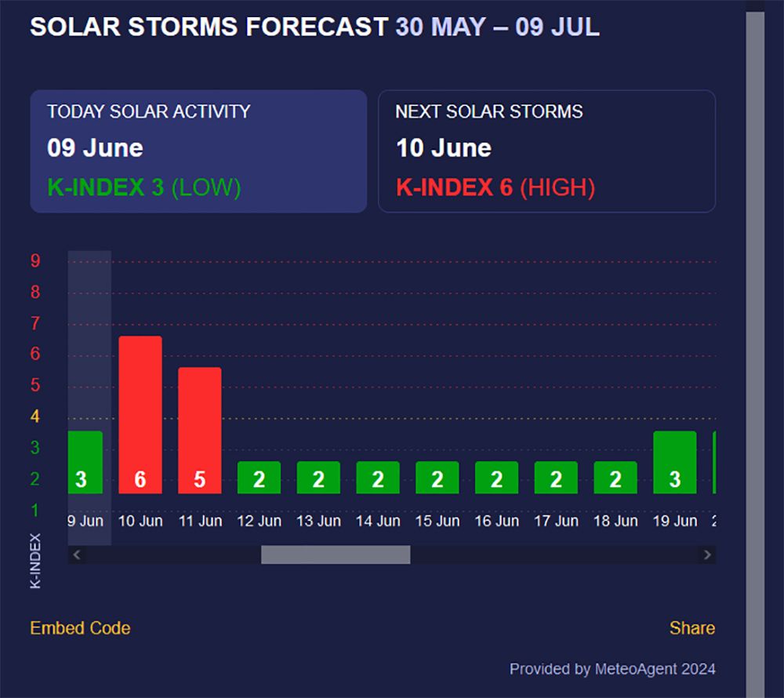This screenshot has height=698, width=784.
Task: Click the 18 Jun date label
Action: [x=615, y=521]
